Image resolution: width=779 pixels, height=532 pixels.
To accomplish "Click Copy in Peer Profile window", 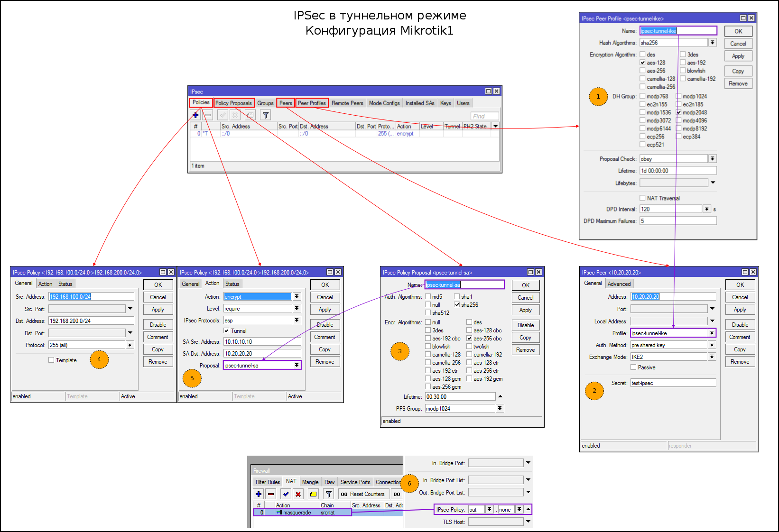I will coord(738,71).
